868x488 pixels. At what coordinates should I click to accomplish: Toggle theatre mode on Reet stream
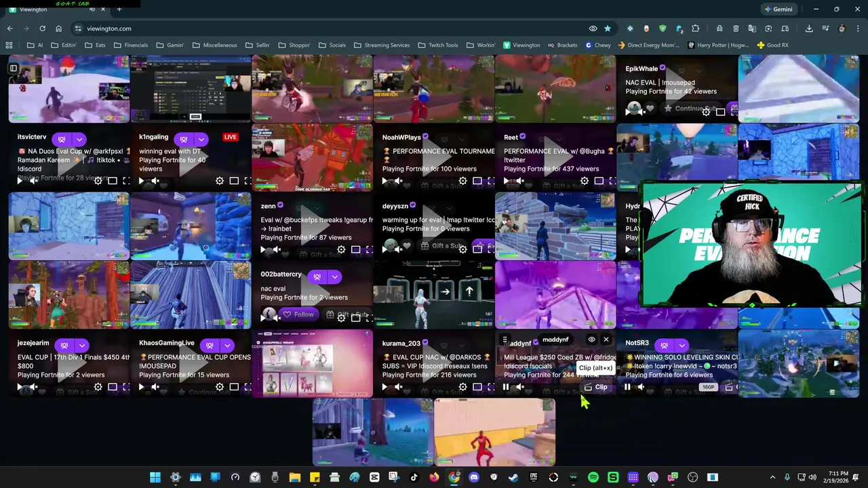[599, 181]
